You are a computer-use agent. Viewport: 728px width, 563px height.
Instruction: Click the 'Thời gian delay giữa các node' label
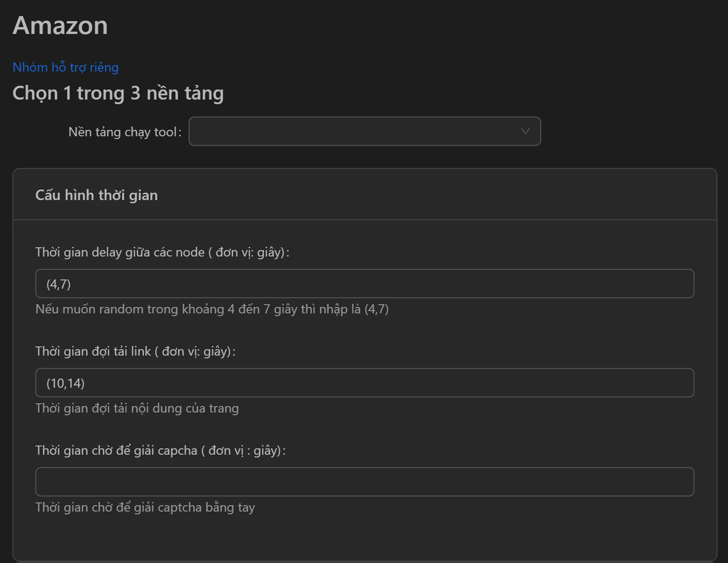point(163,252)
